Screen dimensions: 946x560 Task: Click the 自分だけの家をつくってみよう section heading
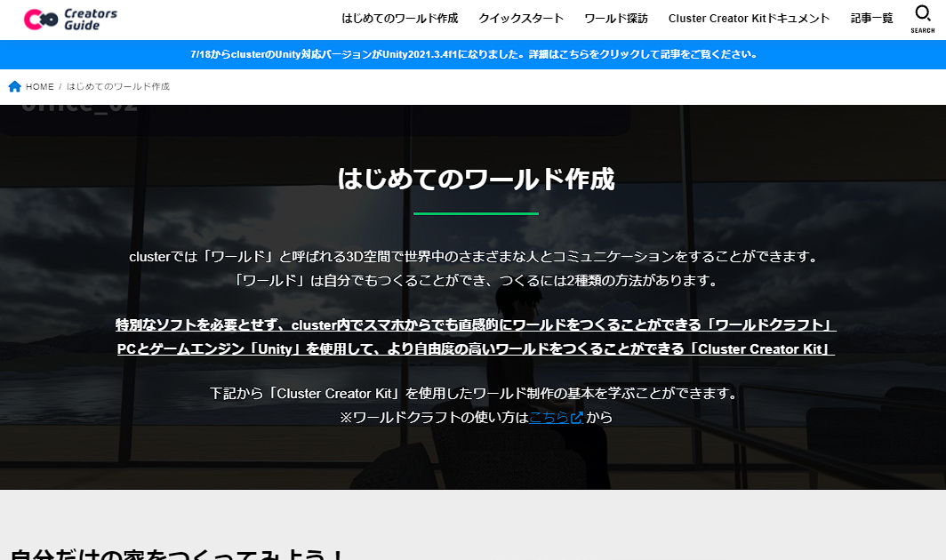click(178, 553)
